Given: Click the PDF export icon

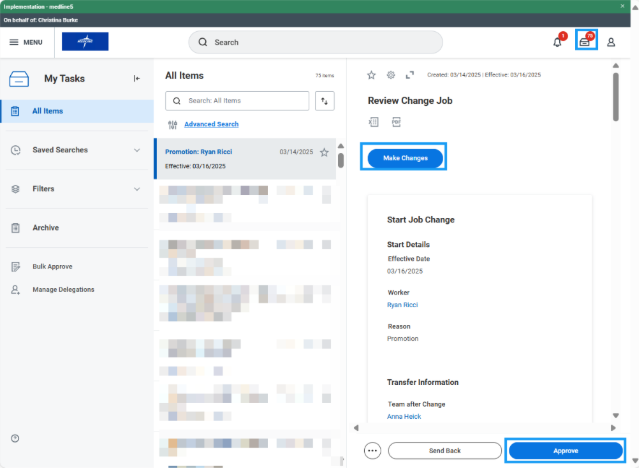Looking at the screenshot, I should 396,122.
